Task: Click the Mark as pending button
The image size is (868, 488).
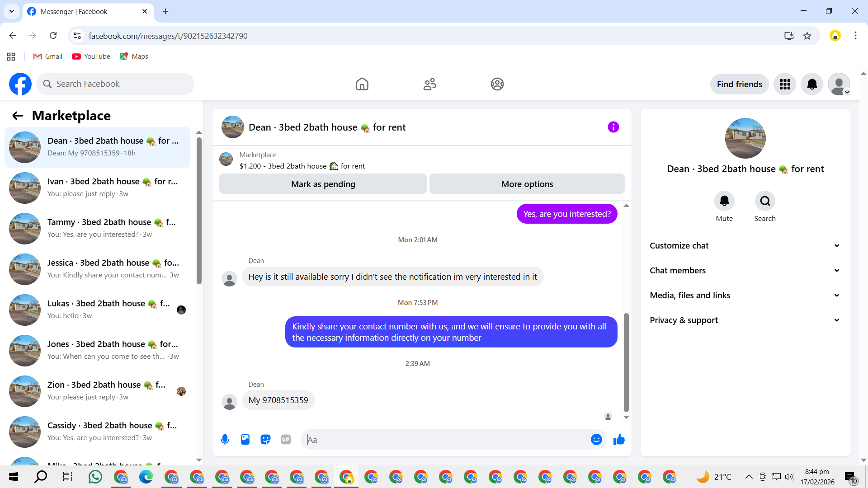Action: click(x=323, y=184)
